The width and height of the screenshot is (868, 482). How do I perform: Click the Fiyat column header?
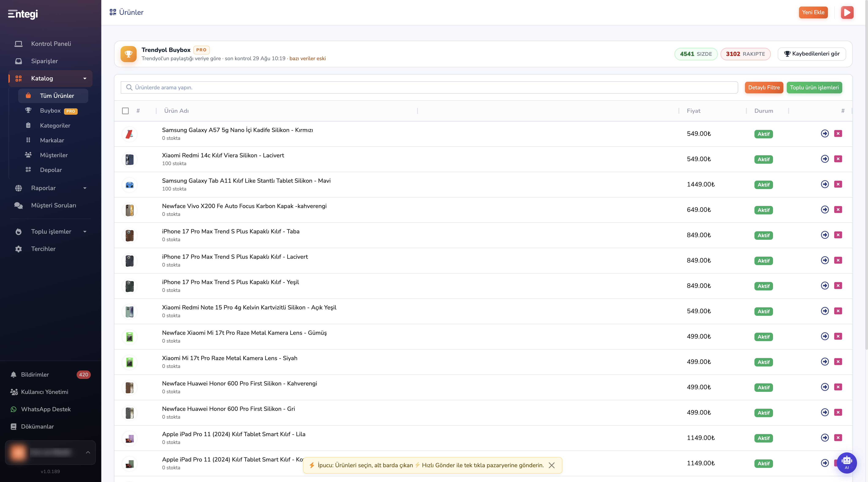pyautogui.click(x=693, y=111)
